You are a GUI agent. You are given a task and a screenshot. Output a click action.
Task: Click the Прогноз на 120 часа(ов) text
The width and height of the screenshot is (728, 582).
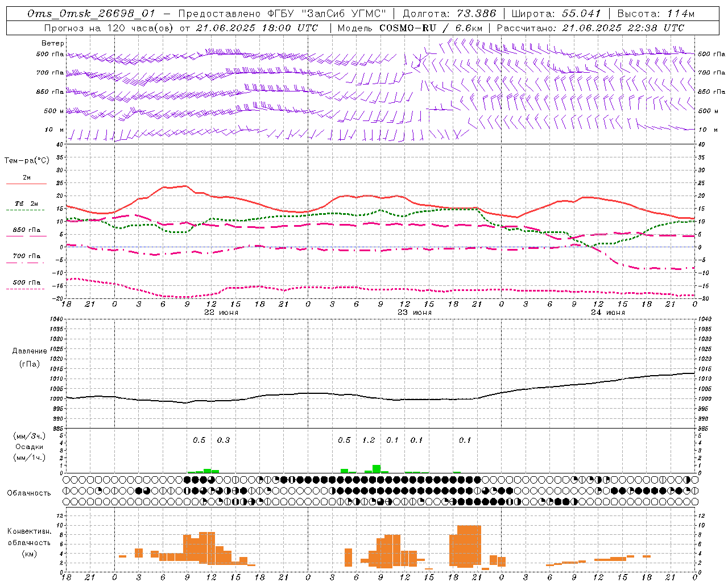[x=109, y=28]
